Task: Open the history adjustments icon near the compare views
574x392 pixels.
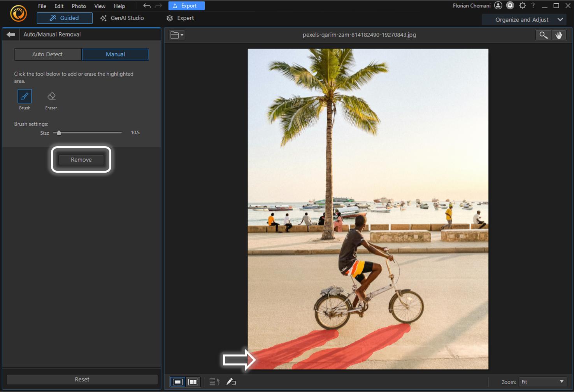Action: click(214, 382)
